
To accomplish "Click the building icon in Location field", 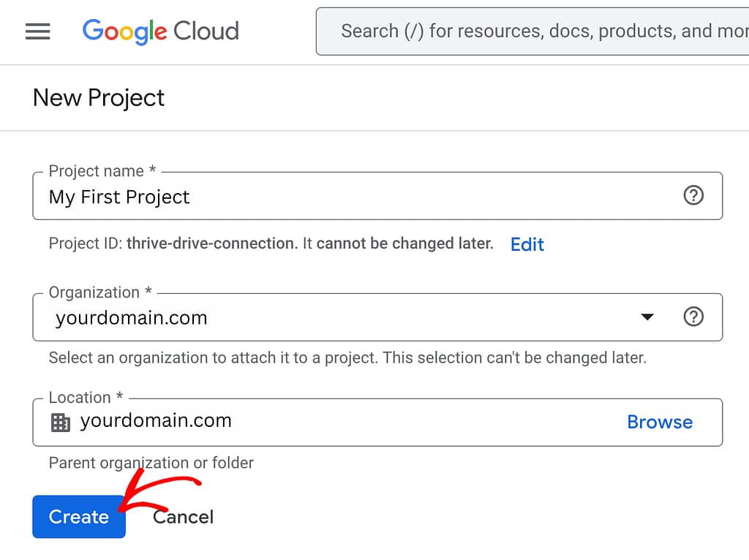I will coord(61,422).
